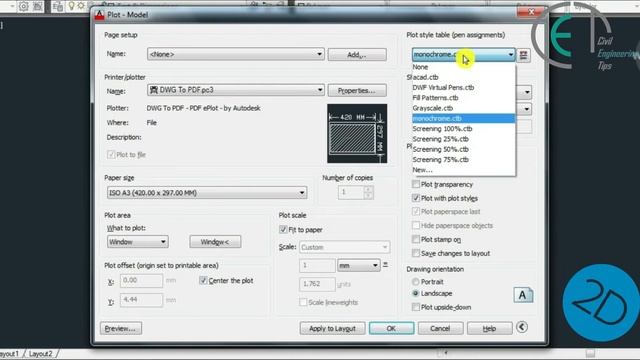The image size is (640, 360).
Task: Click Properties... button
Action: [x=357, y=90]
